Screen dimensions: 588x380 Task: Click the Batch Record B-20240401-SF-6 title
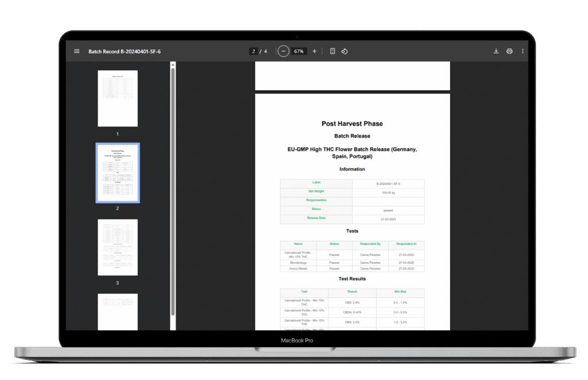click(x=125, y=51)
